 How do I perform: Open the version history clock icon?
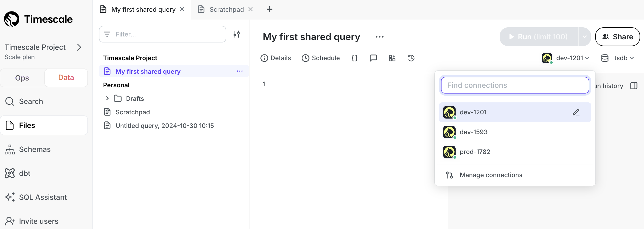pyautogui.click(x=411, y=58)
